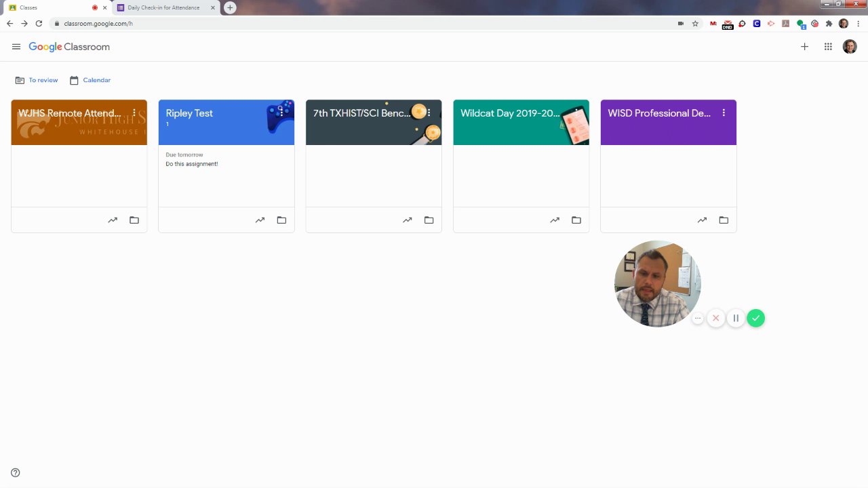The image size is (868, 488).
Task: Open the To review link
Action: [x=37, y=80]
